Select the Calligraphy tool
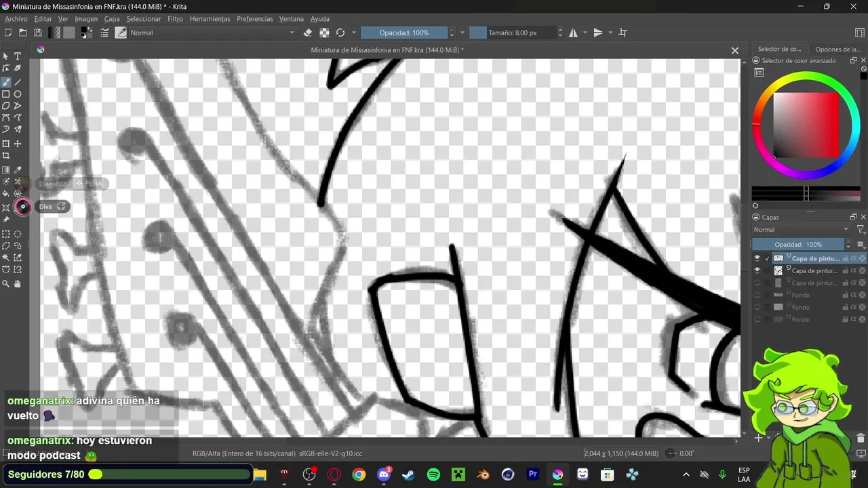The width and height of the screenshot is (868, 488). [x=18, y=68]
